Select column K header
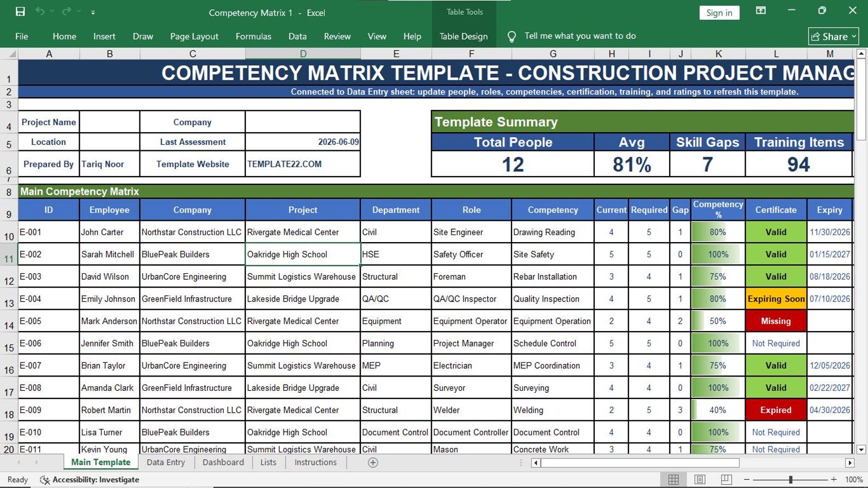 click(x=718, y=54)
